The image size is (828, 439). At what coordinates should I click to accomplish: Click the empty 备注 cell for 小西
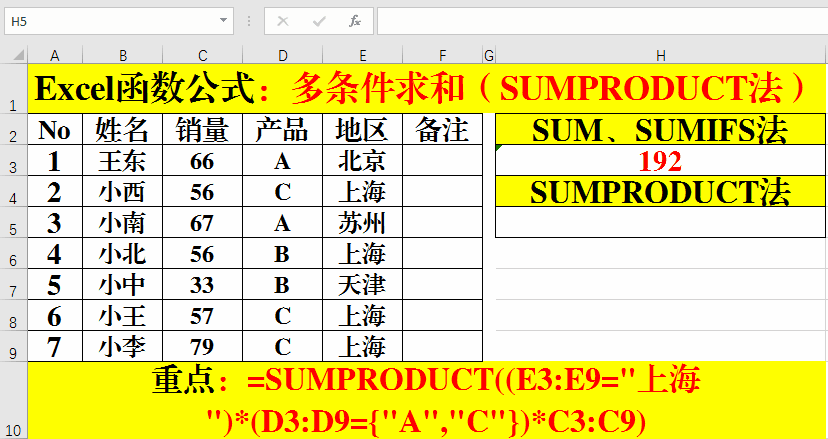[x=443, y=191]
